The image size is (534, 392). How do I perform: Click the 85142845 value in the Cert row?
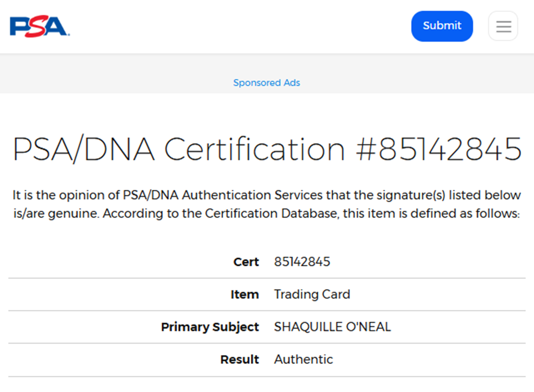coord(302,262)
